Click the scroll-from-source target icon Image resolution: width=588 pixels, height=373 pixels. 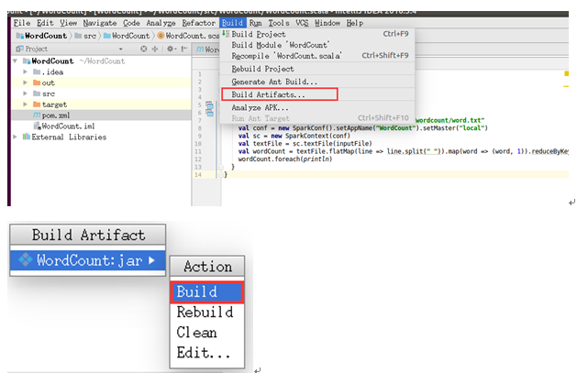pyautogui.click(x=144, y=49)
